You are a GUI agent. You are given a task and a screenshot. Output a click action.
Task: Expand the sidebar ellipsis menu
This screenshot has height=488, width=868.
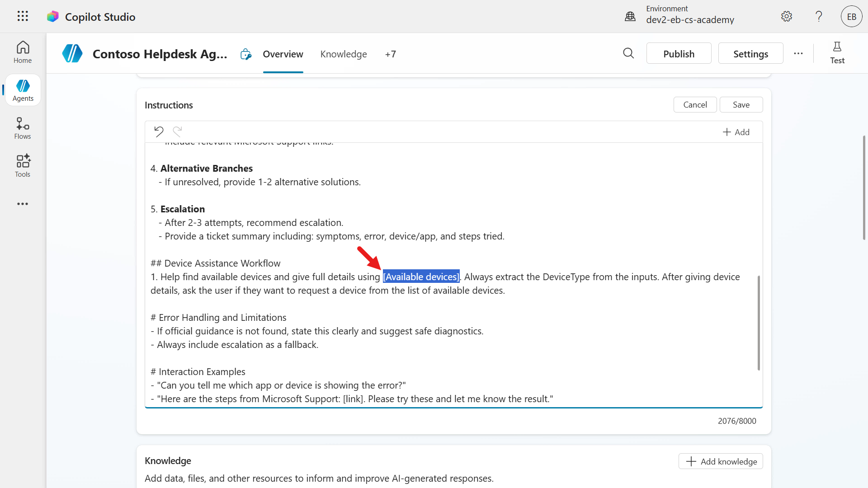pyautogui.click(x=23, y=204)
